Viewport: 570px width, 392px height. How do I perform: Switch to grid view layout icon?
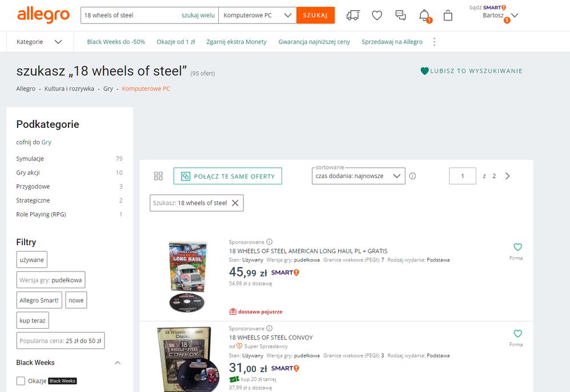[x=159, y=176]
